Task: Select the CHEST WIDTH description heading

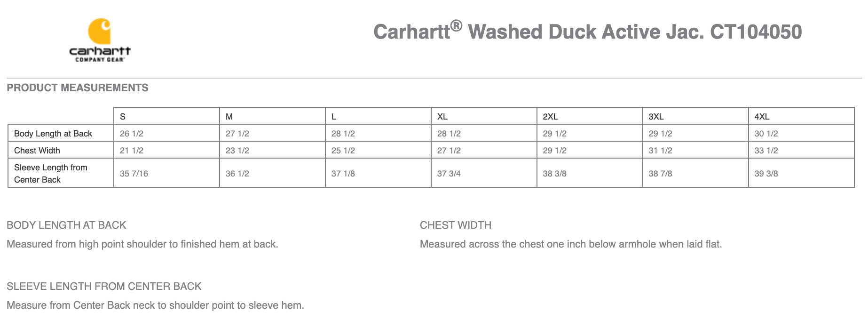Action: pos(456,225)
